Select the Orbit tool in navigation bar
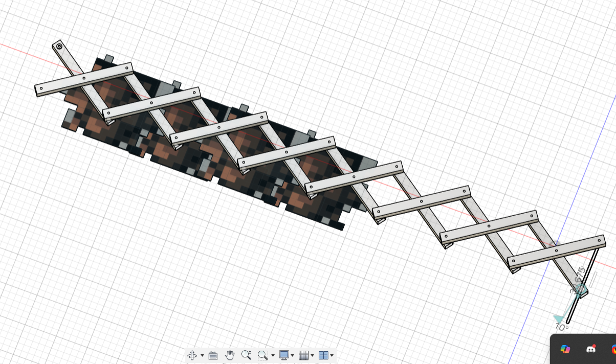The width and height of the screenshot is (616, 364). (192, 355)
